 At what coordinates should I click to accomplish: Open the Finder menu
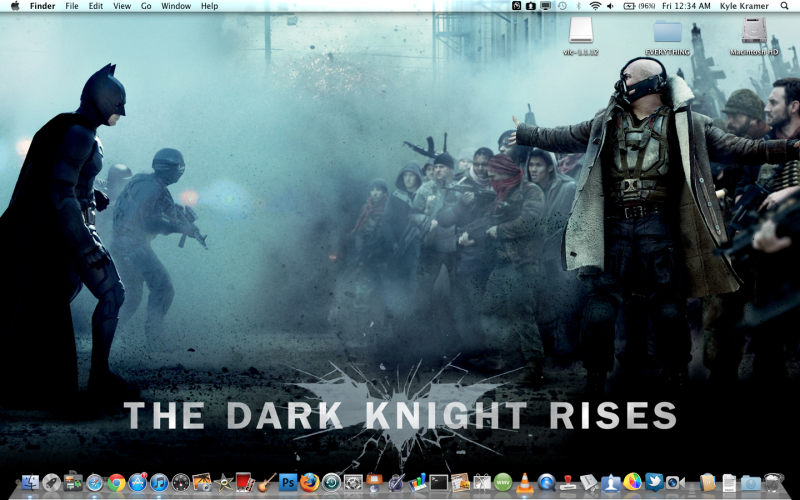click(x=42, y=6)
